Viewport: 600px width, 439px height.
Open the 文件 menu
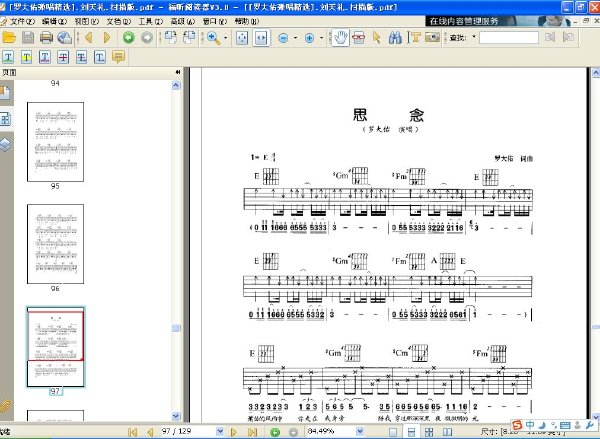pos(22,22)
